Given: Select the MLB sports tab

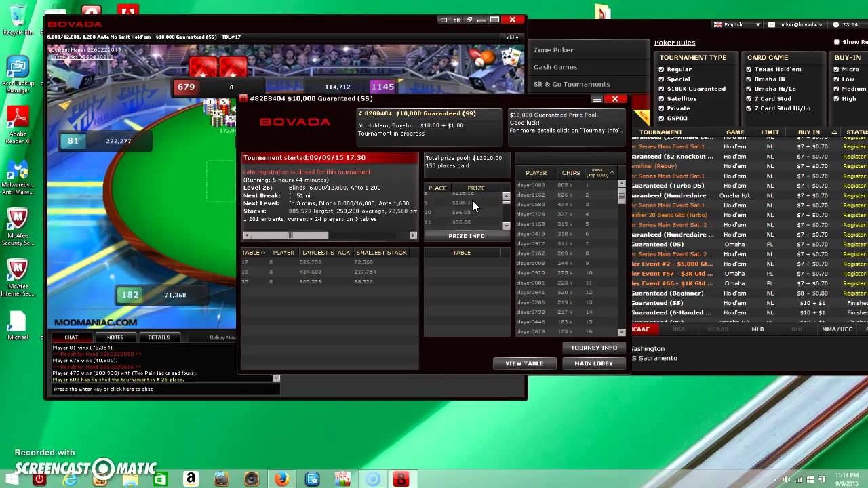Looking at the screenshot, I should click(x=757, y=329).
